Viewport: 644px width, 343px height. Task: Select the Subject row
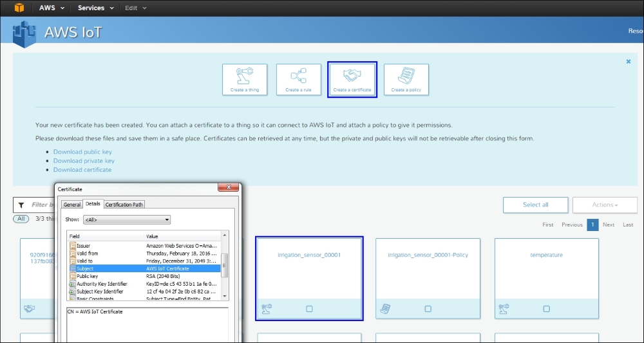point(144,268)
